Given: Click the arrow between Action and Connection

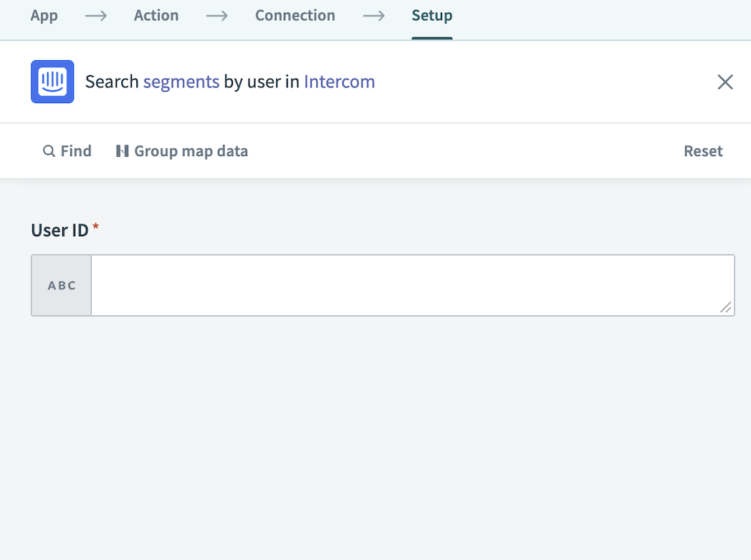Looking at the screenshot, I should point(216,15).
